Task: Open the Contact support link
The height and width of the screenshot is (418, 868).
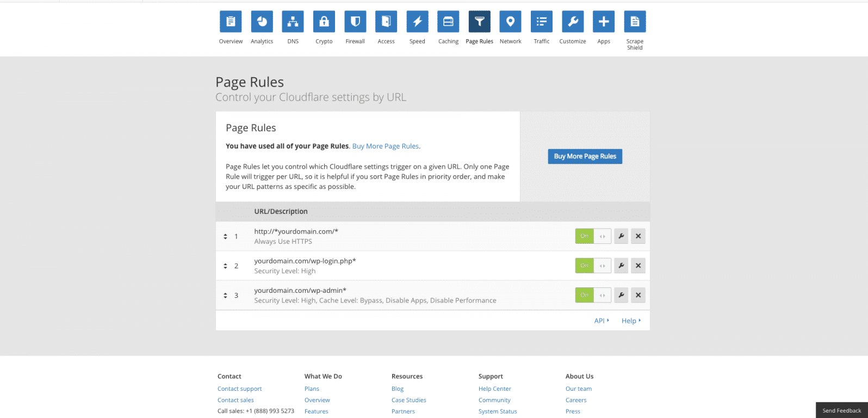Action: 239,389
